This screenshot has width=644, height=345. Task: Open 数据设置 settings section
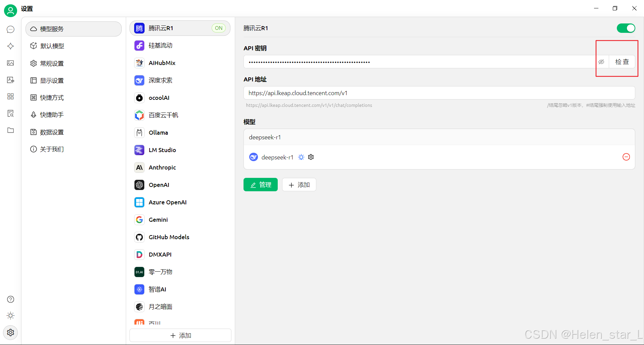click(x=73, y=132)
